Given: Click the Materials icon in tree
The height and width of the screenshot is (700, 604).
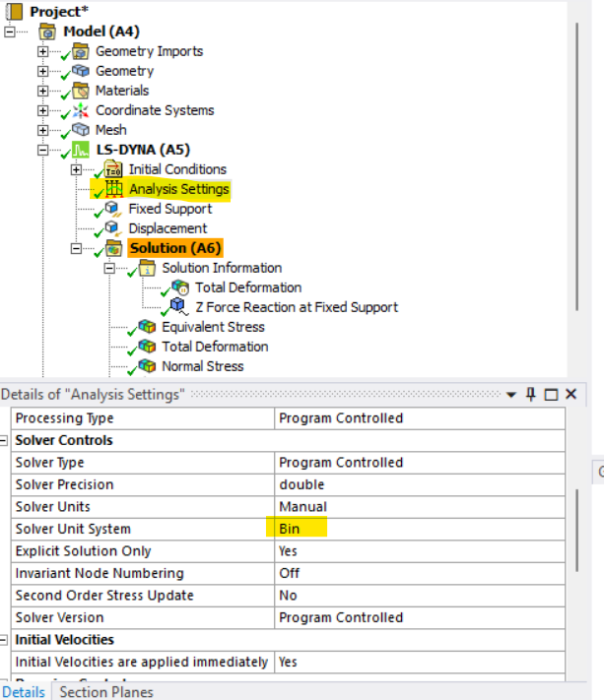Looking at the screenshot, I should pyautogui.click(x=81, y=91).
